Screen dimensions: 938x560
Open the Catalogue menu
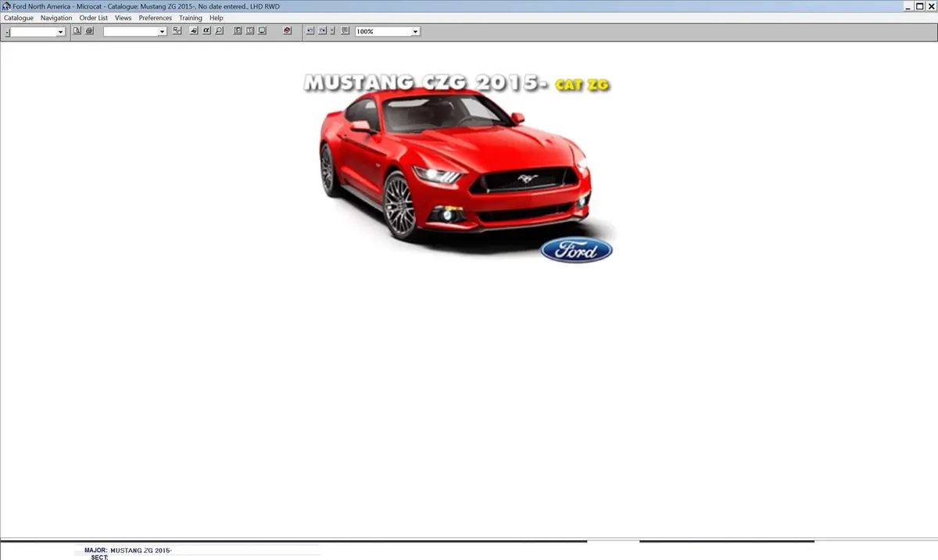pos(19,18)
